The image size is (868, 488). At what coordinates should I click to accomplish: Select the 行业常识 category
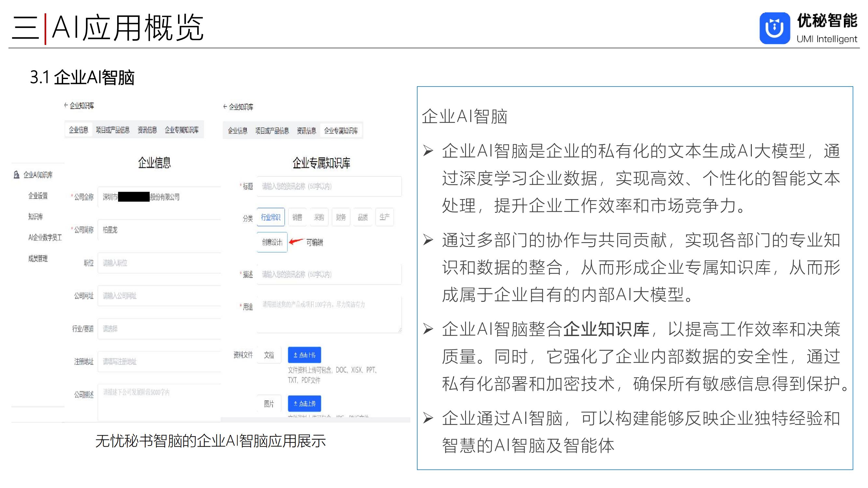[270, 217]
